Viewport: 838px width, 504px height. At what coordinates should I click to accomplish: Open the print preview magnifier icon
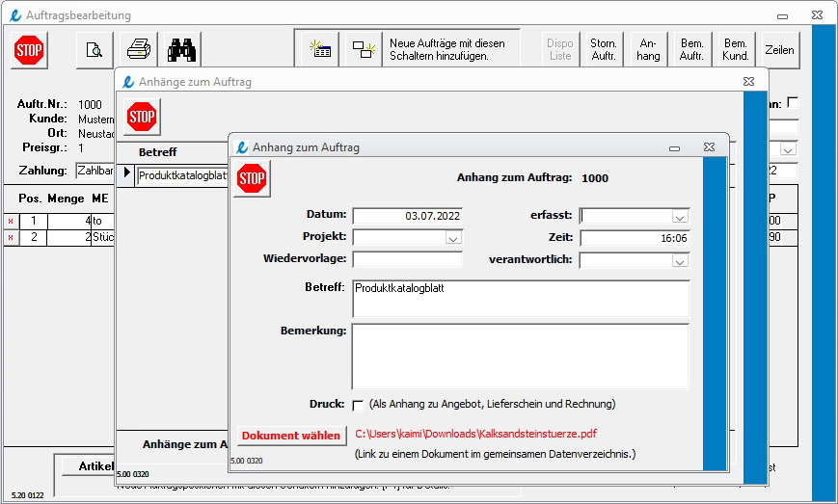point(94,49)
